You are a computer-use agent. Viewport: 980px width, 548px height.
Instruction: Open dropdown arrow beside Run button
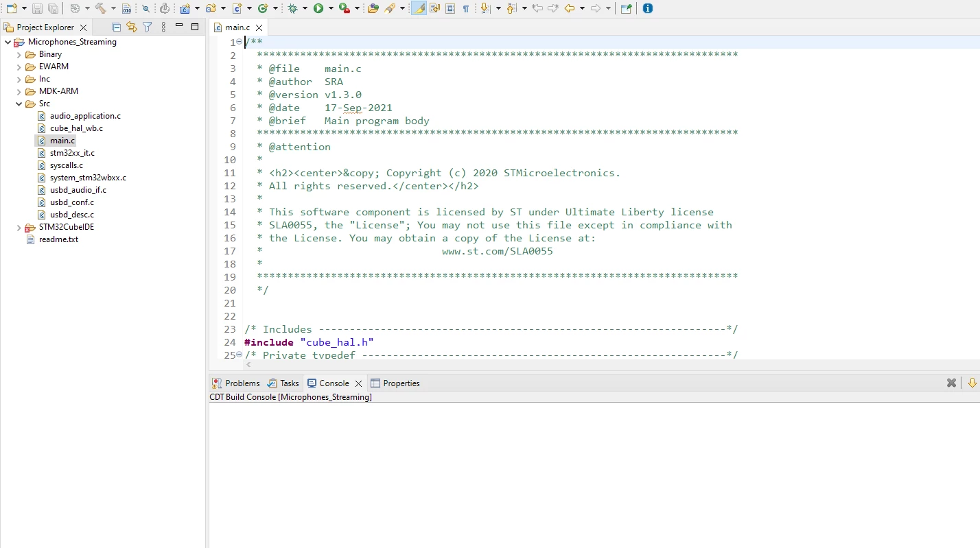(331, 8)
